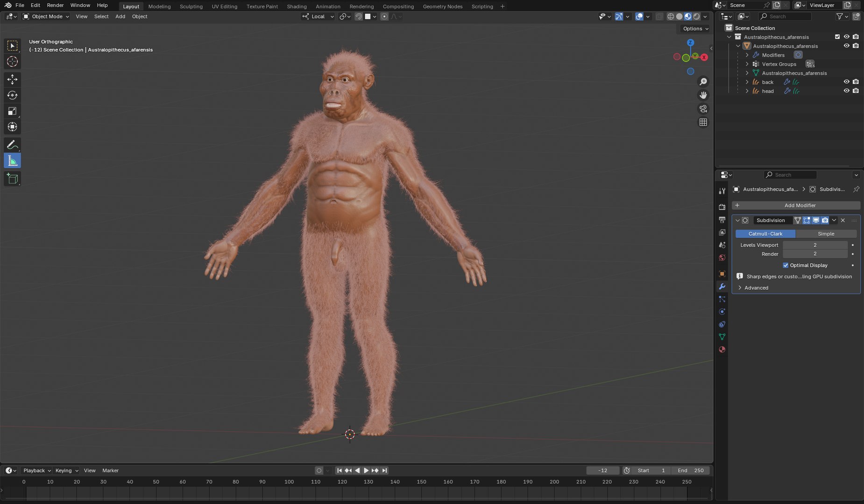864x504 pixels.
Task: Click the Levels Viewport value field
Action: coord(815,245)
